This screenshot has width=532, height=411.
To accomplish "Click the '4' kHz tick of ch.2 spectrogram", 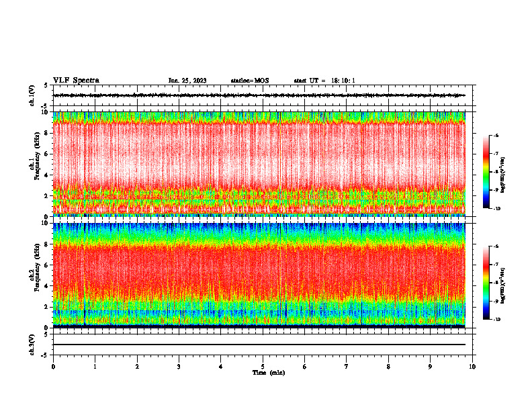I will pos(47,286).
